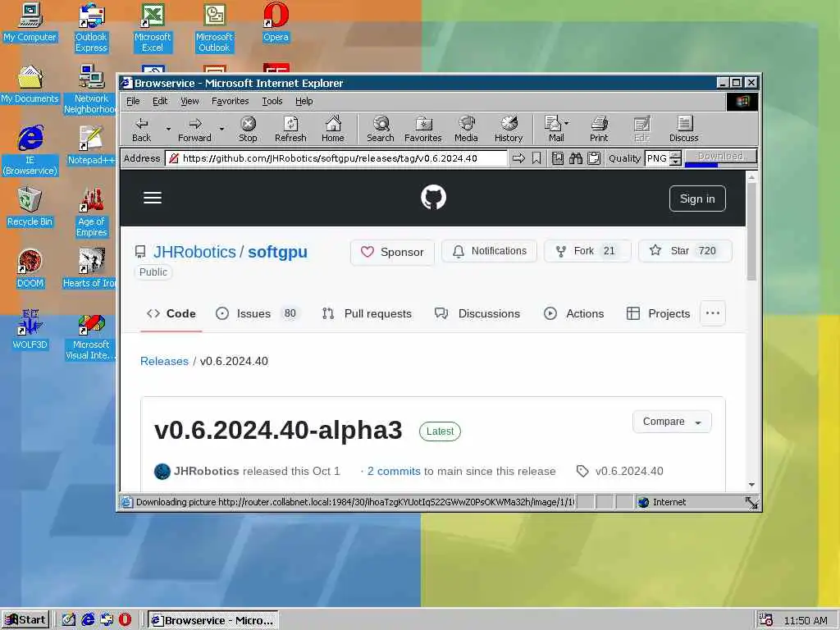Open the 2 commits link

pos(394,471)
